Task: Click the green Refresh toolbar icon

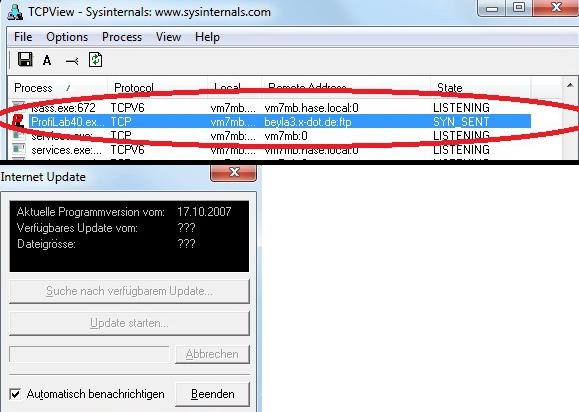Action: 96,60
